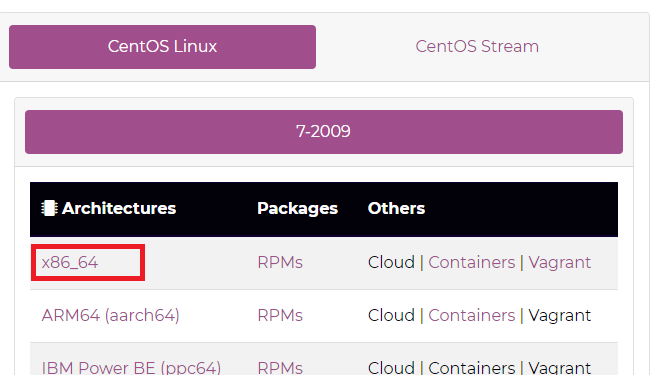Open the ARM64 (aarch64) link
This screenshot has height=375, width=657.
111,316
